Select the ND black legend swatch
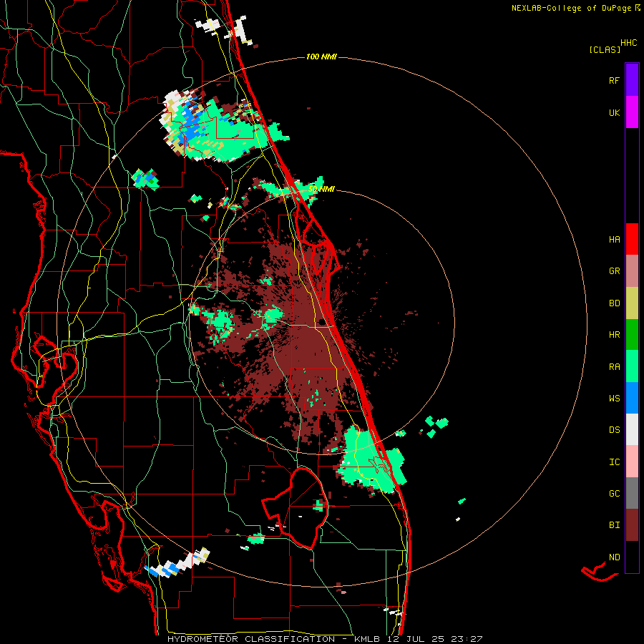 pos(632,557)
